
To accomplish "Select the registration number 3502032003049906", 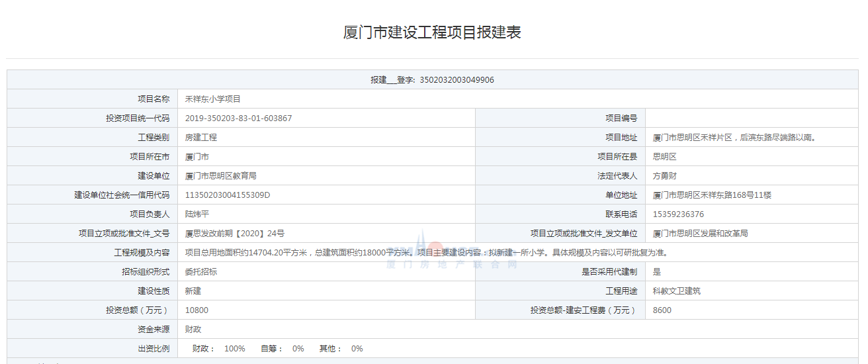I will (456, 80).
